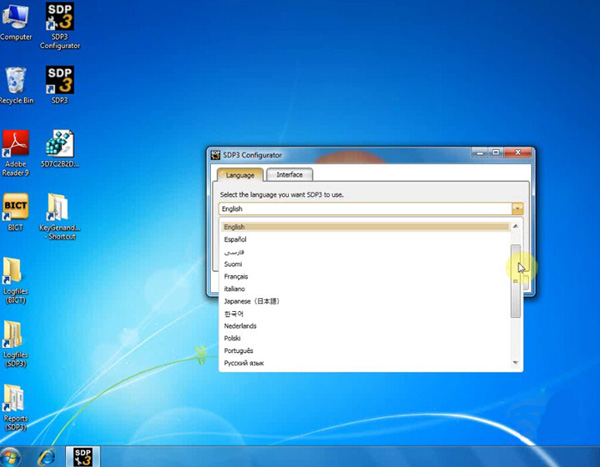
Task: Select the SD7C2B2D registry file icon
Action: click(x=60, y=149)
